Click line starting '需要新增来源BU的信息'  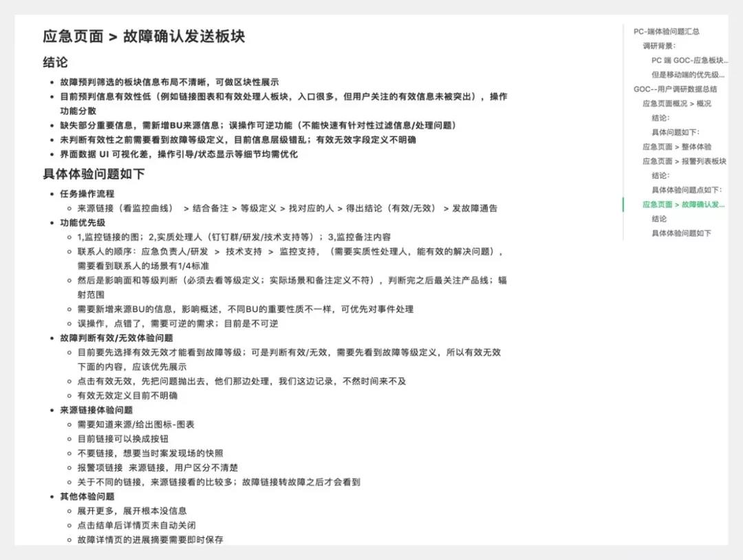pos(246,309)
